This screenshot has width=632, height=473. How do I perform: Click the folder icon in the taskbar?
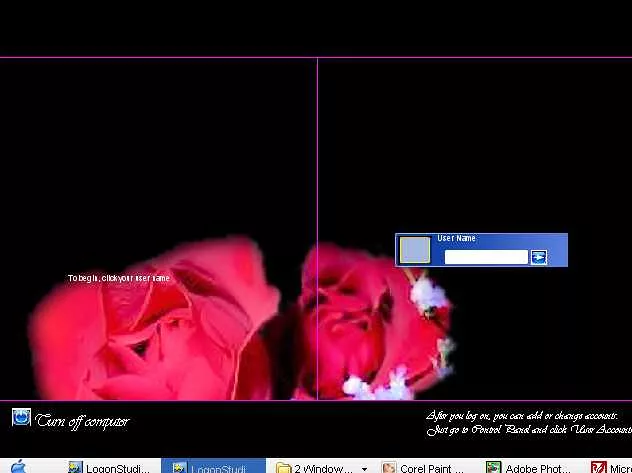[283, 467]
